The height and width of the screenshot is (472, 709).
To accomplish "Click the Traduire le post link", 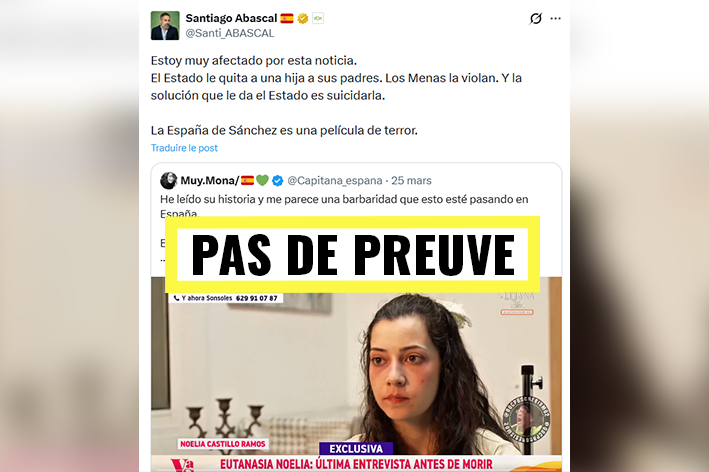I will [184, 148].
